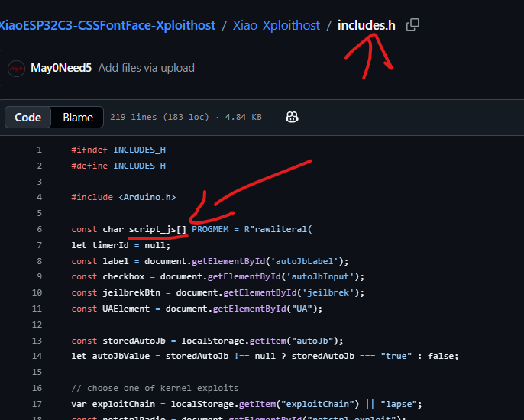Click the PROGMEM keyword on line 6

coord(210,229)
